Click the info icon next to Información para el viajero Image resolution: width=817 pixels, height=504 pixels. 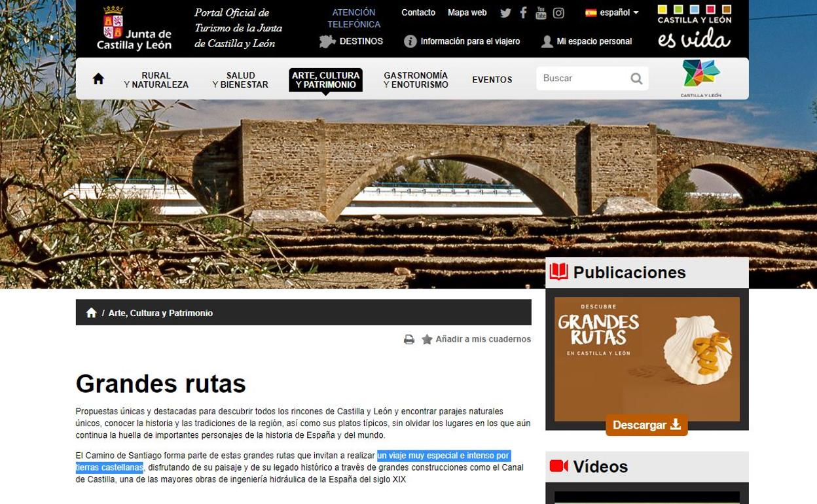410,41
